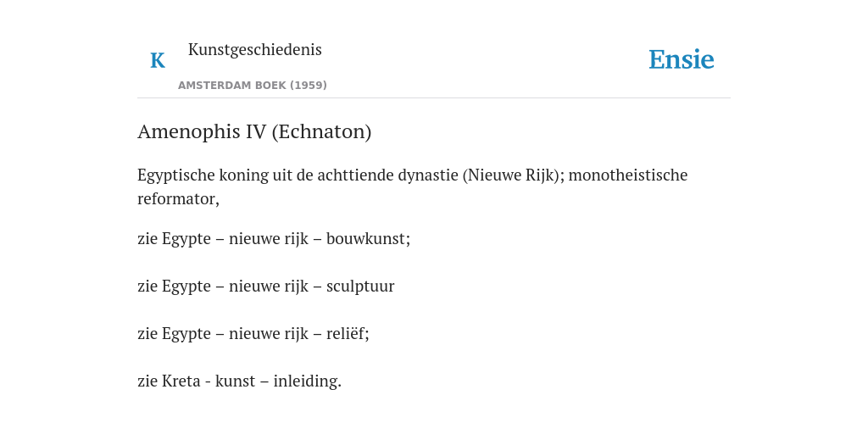Click the word 'sculptuur'
The height and width of the screenshot is (434, 868).
tap(360, 287)
